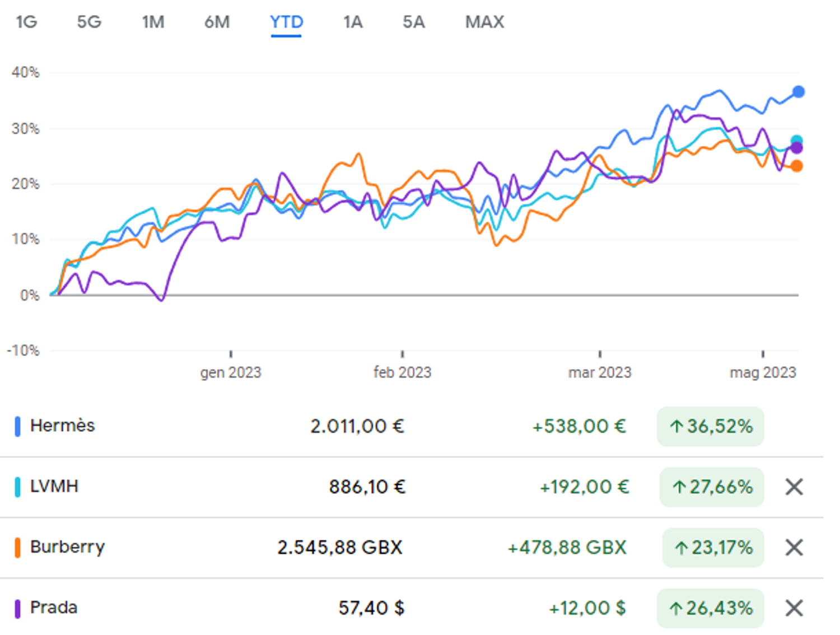
Task: Switch chart to 1A range
Action: coord(353,22)
